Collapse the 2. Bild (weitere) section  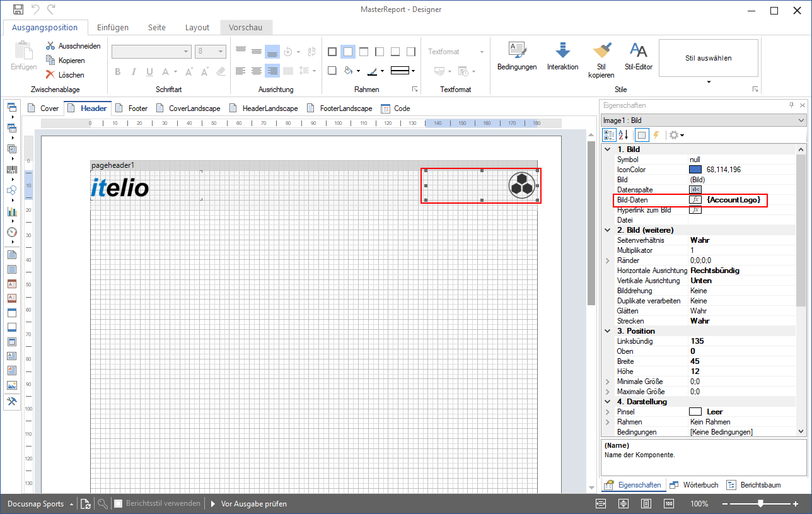point(608,230)
